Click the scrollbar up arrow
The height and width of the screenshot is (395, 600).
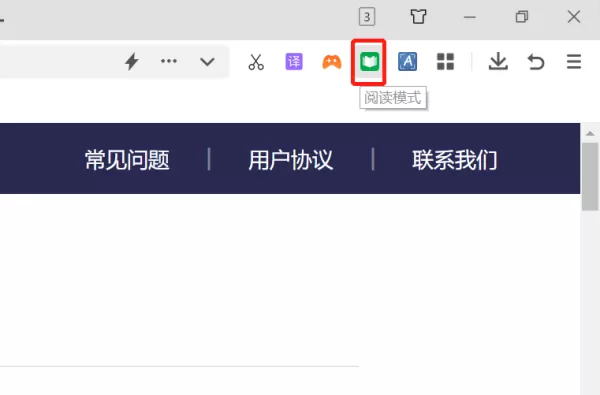(590, 134)
